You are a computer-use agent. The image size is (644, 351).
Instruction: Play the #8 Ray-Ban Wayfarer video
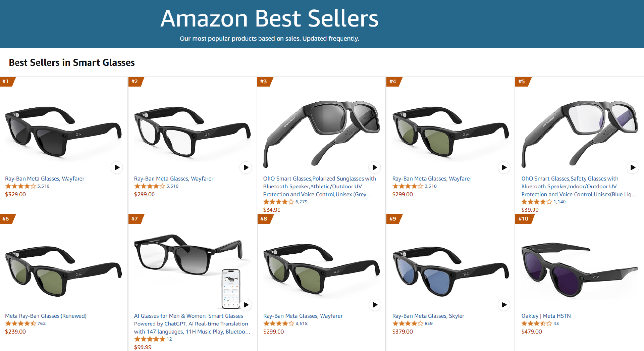click(375, 305)
